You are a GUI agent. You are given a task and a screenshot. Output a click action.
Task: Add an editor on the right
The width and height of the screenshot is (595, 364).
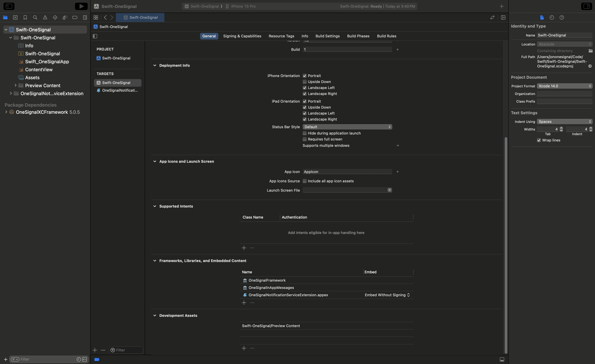click(x=503, y=17)
